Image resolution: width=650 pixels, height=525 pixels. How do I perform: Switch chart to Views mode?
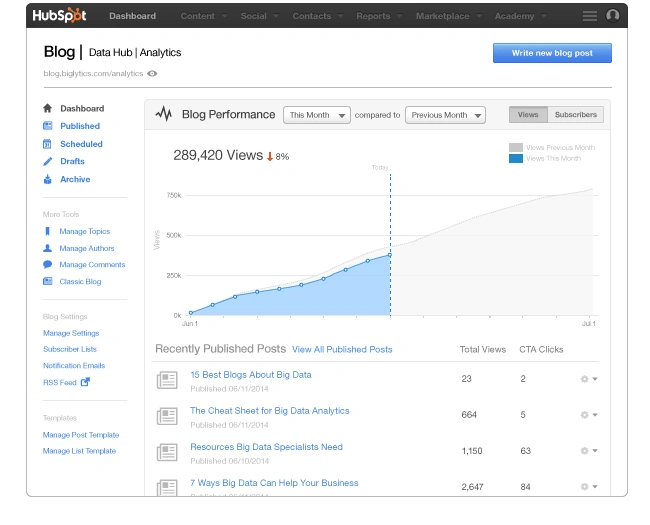click(x=527, y=115)
